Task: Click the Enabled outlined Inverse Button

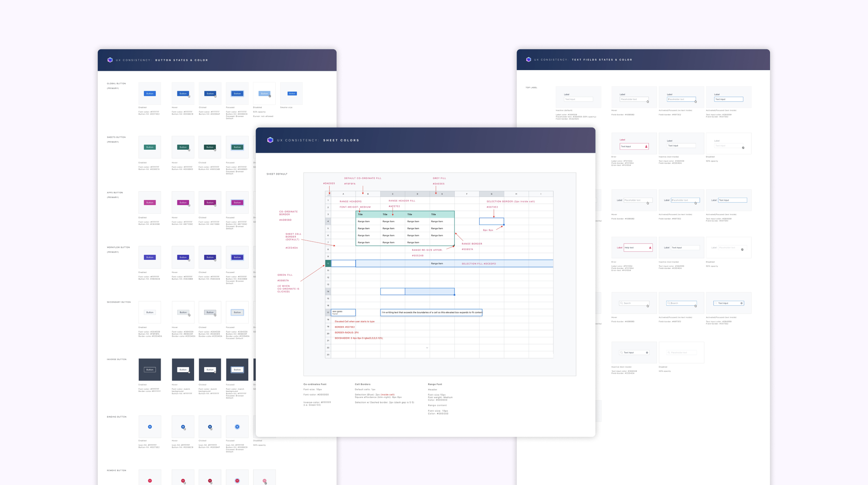Action: click(x=150, y=370)
